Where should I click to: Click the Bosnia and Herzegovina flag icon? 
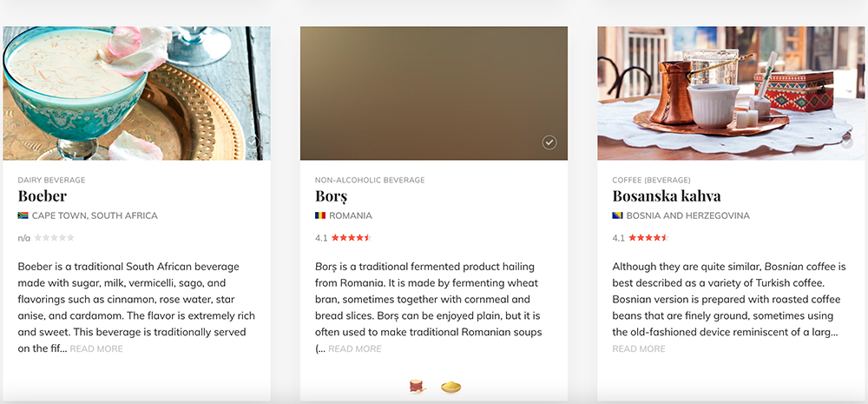tap(617, 215)
